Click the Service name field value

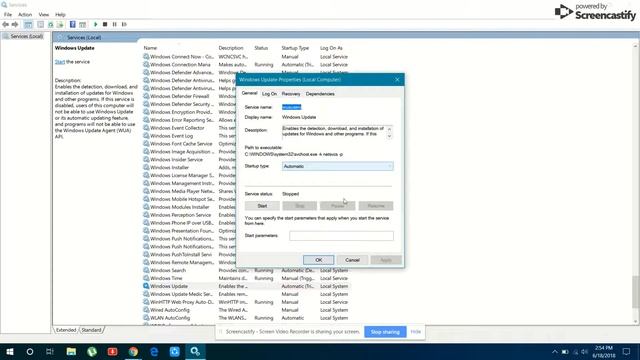291,107
